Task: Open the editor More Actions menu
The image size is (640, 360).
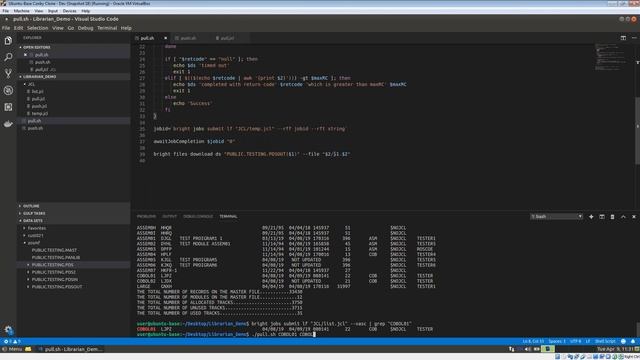Action: (634, 38)
